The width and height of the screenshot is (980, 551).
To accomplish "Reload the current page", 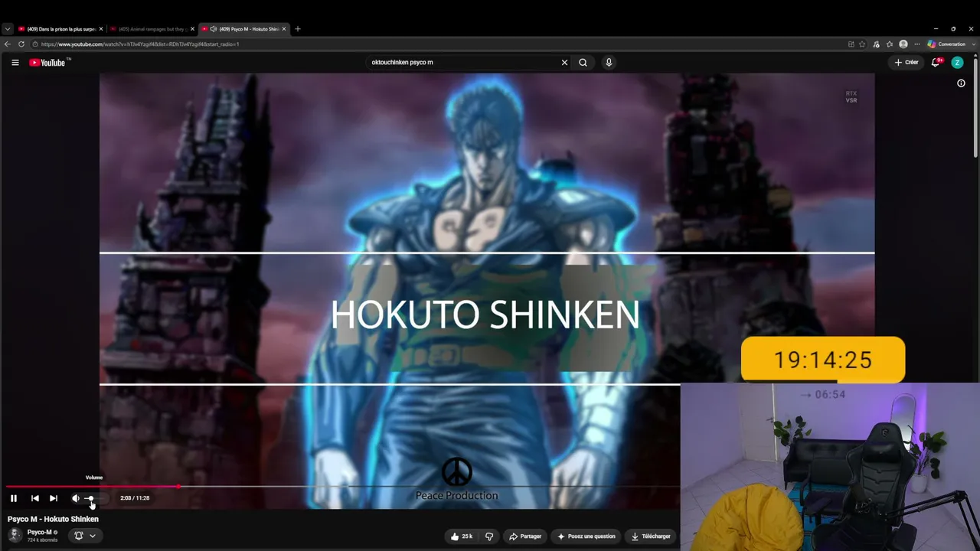I will [x=21, y=44].
